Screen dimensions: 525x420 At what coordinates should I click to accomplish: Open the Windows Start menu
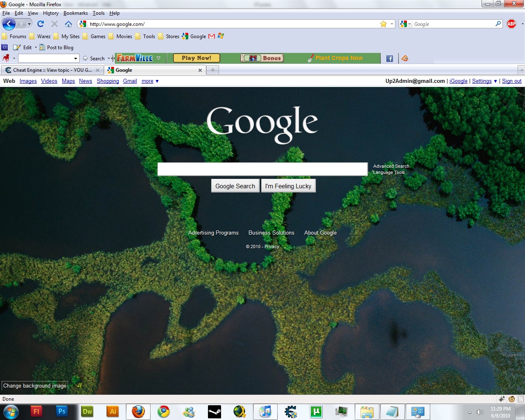11,411
